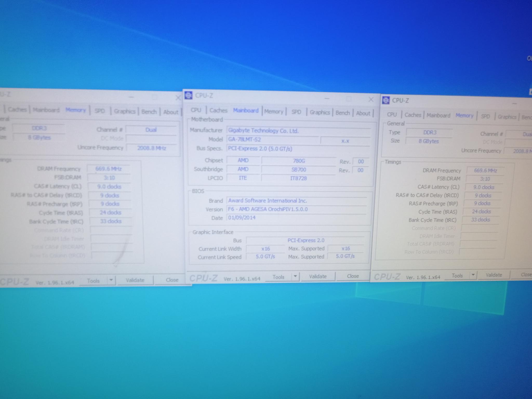Click BIOS Date field 01/09/2014
This screenshot has height=399, width=532.
coord(297,218)
